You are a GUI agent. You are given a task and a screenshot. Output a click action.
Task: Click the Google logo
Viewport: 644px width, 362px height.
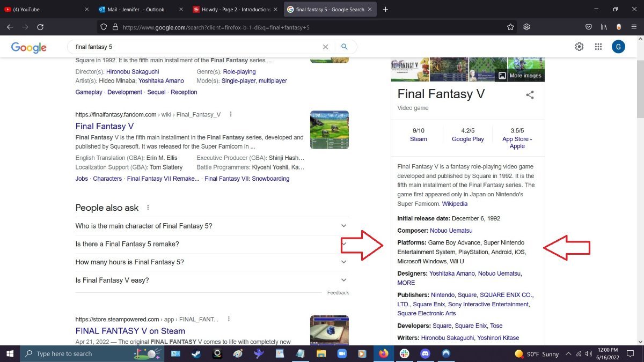click(29, 47)
